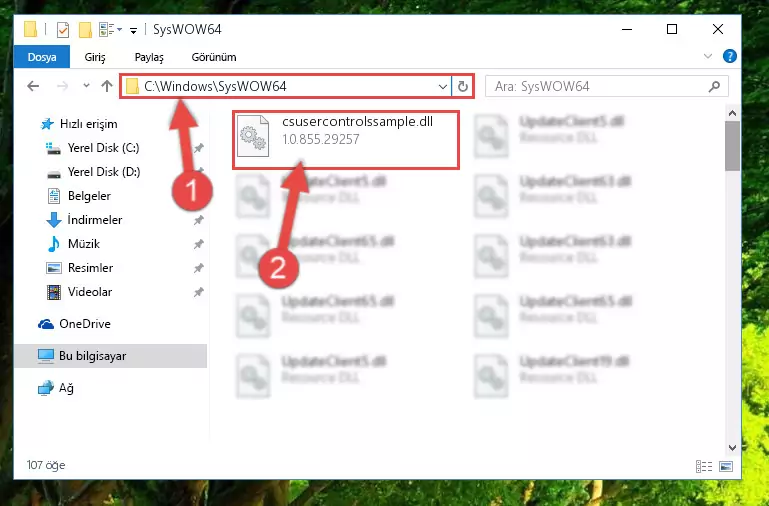
Task: Open the Dosya ribbon tab
Action: point(42,57)
